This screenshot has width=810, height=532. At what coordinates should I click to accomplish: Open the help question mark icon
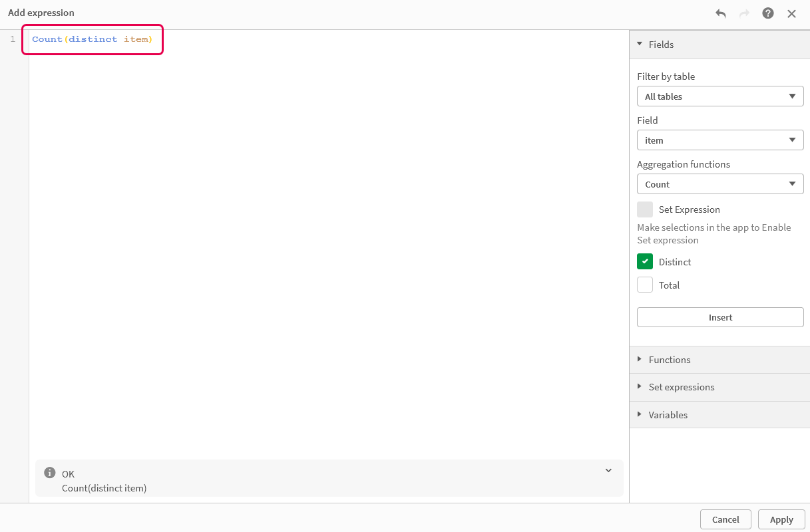[x=767, y=13]
